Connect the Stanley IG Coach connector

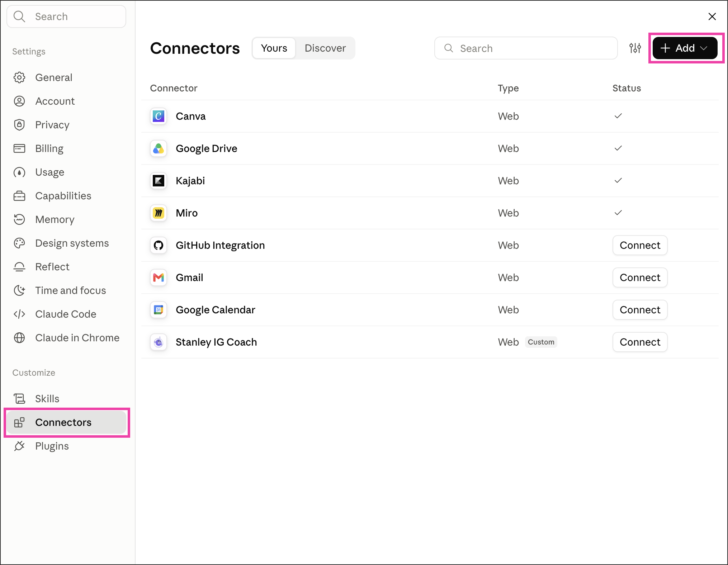(640, 342)
